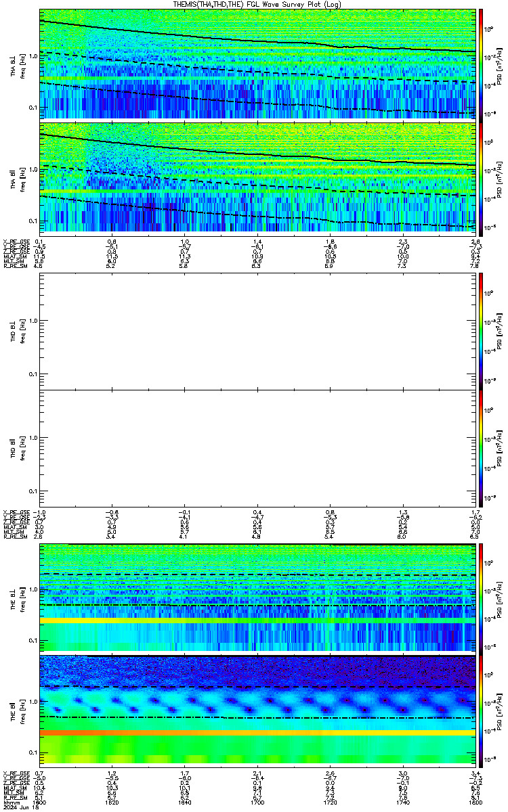The image size is (508, 812).
Task: Click the PSD label of THD B-perpendicular color bar
Action: pyautogui.click(x=500, y=331)
